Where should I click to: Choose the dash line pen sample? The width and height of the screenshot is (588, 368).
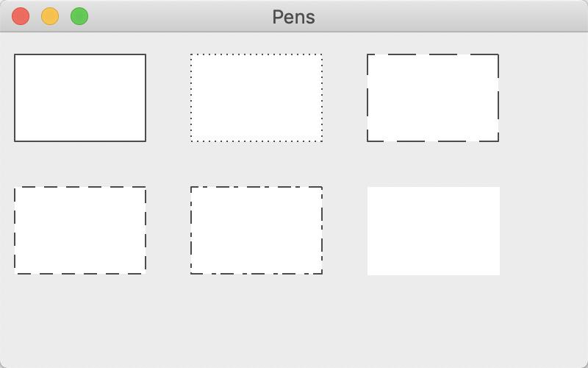pos(80,230)
